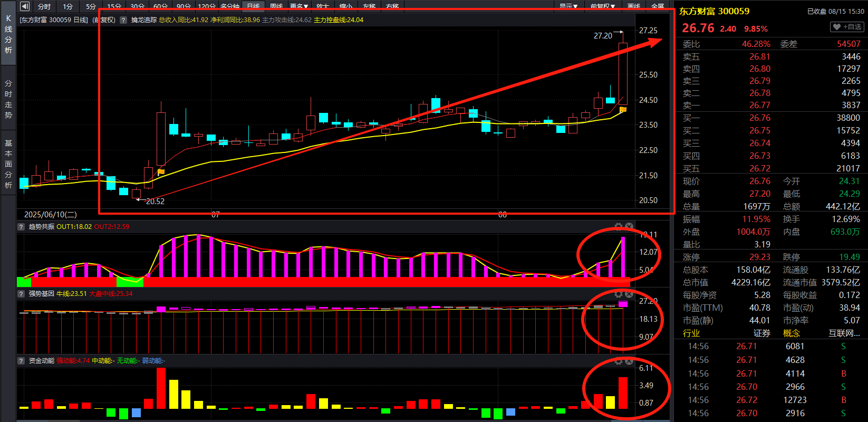
Task: Switch to 5分 minute chart
Action: (x=91, y=6)
